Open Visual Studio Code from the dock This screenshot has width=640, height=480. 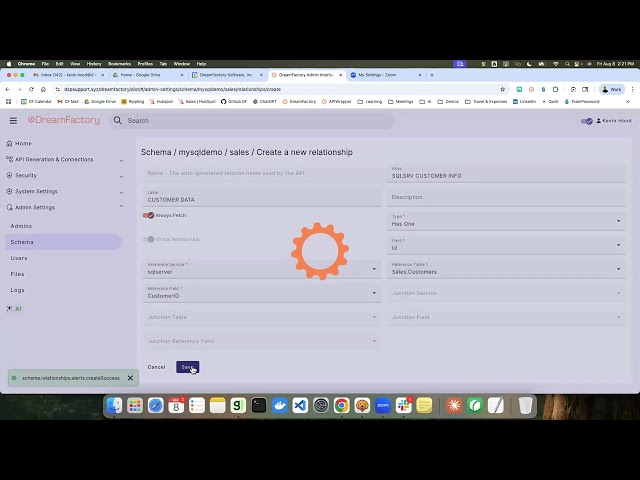pos(300,405)
